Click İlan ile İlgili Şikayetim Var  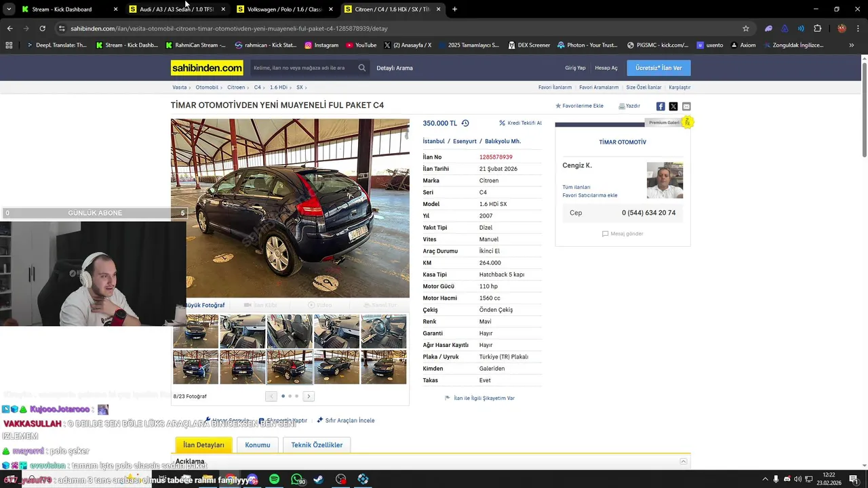pyautogui.click(x=479, y=399)
